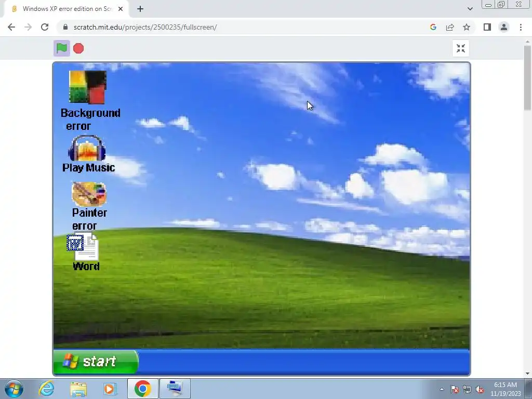
Task: Open Google icon in address bar
Action: pyautogui.click(x=433, y=27)
